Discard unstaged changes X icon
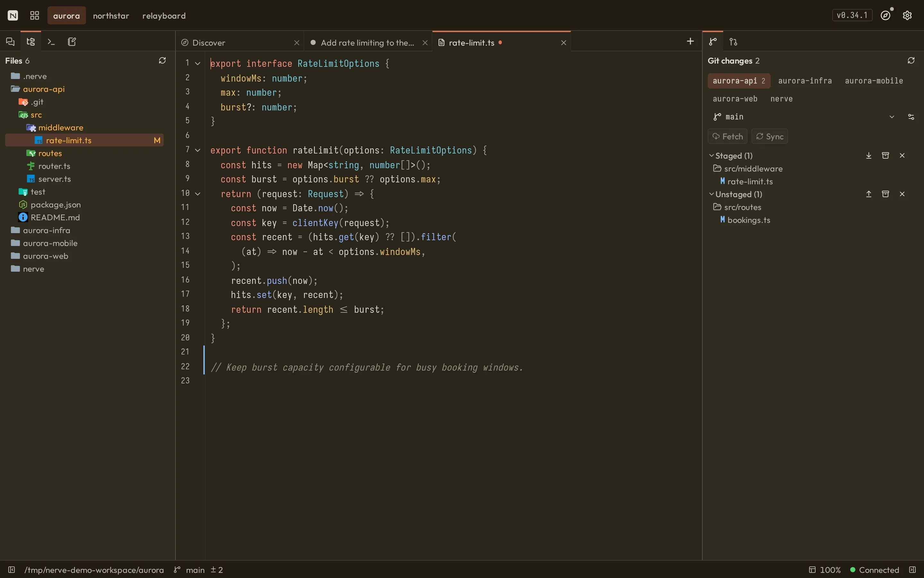Viewport: 924px width, 578px height. 902,194
